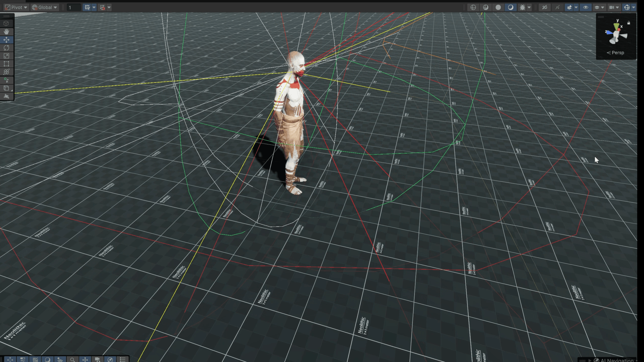Image resolution: width=644 pixels, height=362 pixels.
Task: Click the snap increment value field
Action: (73, 7)
